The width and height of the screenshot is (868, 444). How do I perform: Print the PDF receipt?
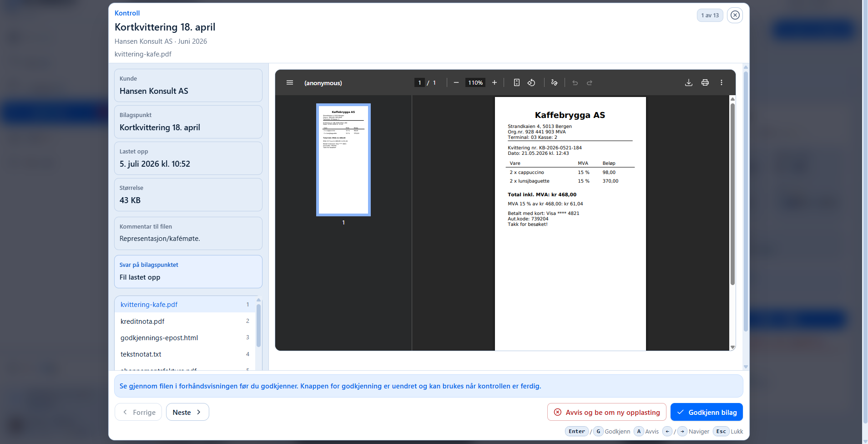(705, 82)
